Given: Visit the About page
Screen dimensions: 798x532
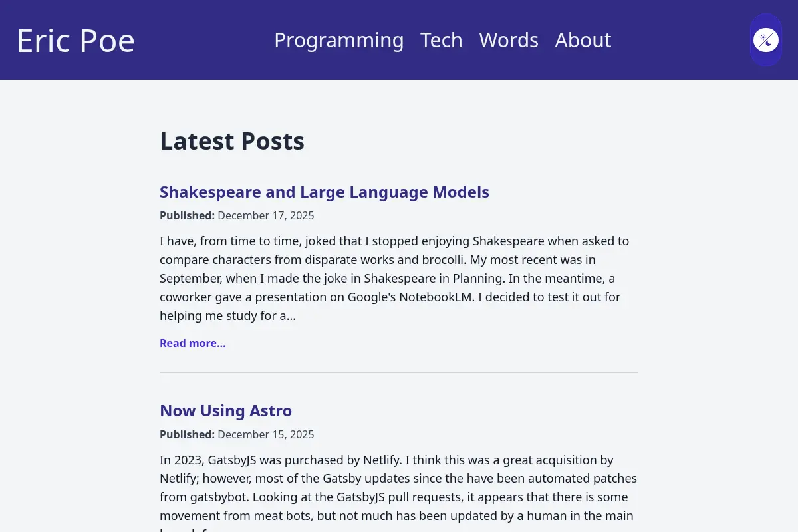Looking at the screenshot, I should (583, 40).
